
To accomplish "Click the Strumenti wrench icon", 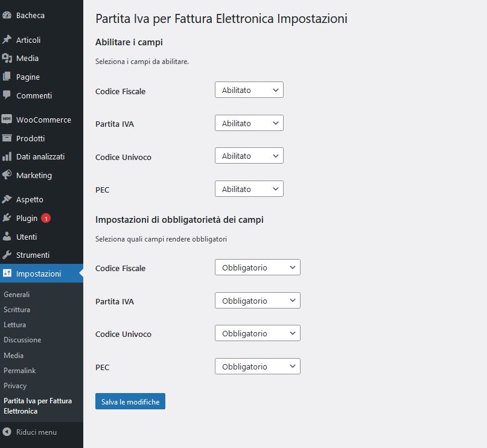I will (7, 255).
